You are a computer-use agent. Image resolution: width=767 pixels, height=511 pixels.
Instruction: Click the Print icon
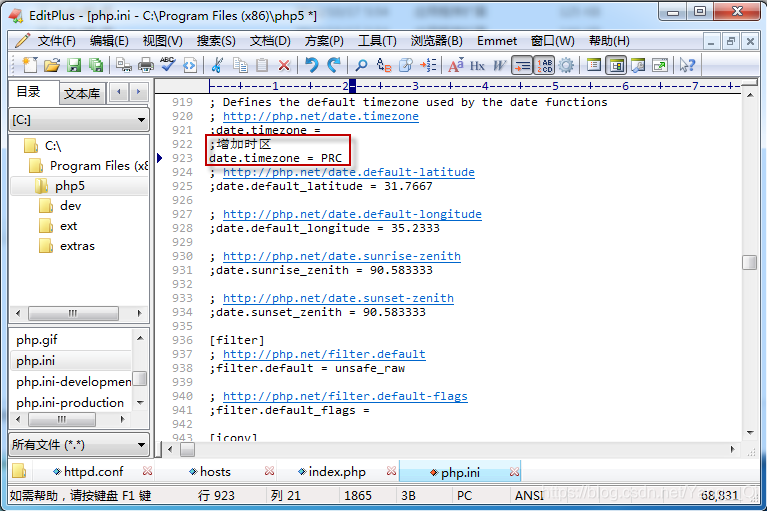click(x=146, y=65)
